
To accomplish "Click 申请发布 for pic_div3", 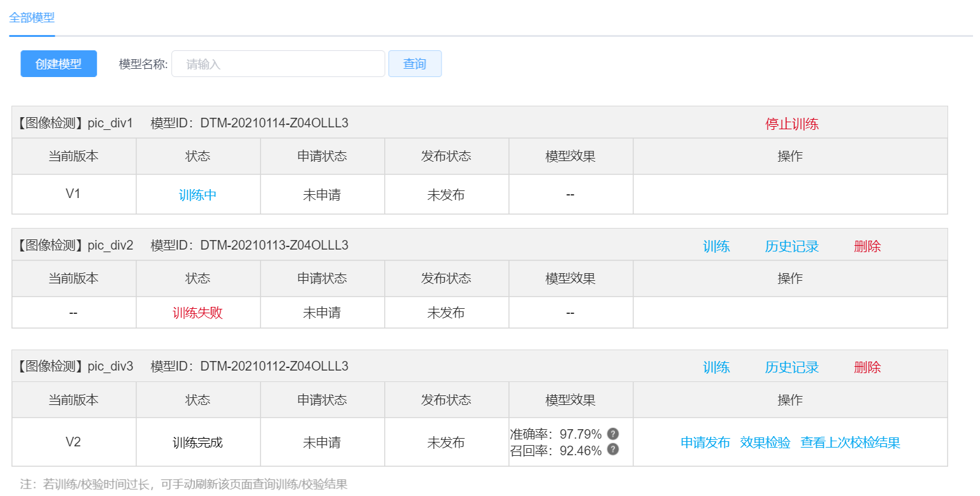I will pos(705,443).
